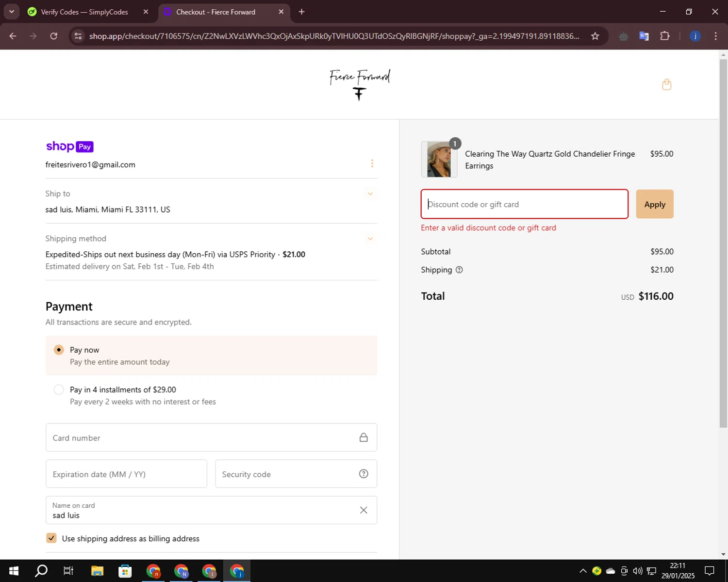Go back to the previous page
The width and height of the screenshot is (728, 582).
coord(13,36)
